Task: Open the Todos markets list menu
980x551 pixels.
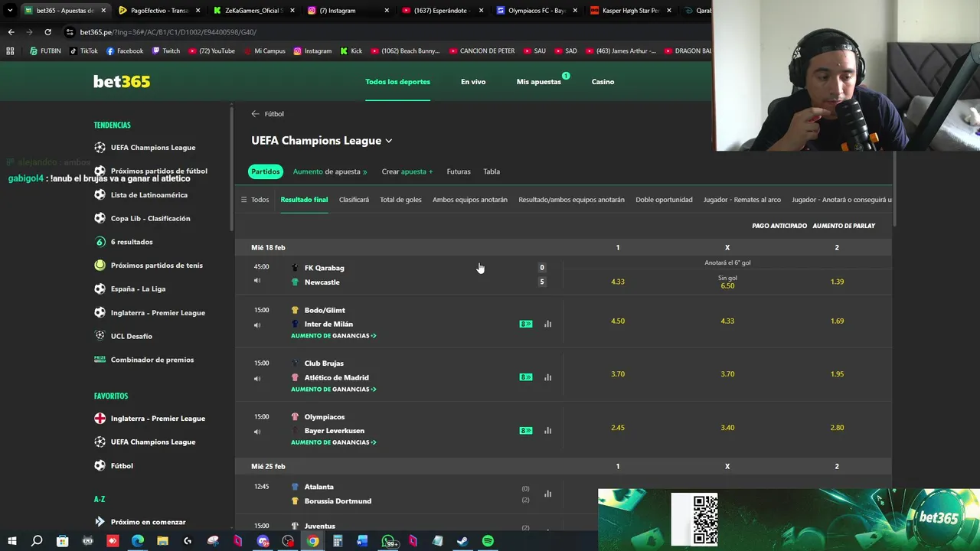Action: pyautogui.click(x=255, y=200)
